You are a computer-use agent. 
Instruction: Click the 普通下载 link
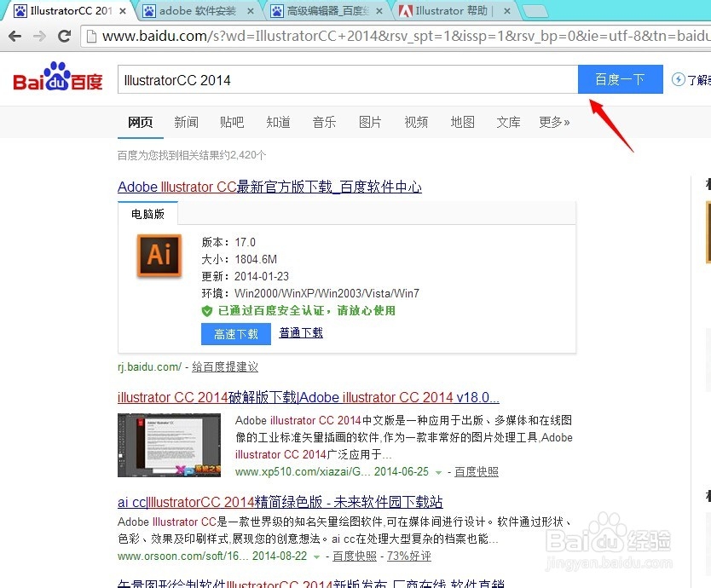301,333
